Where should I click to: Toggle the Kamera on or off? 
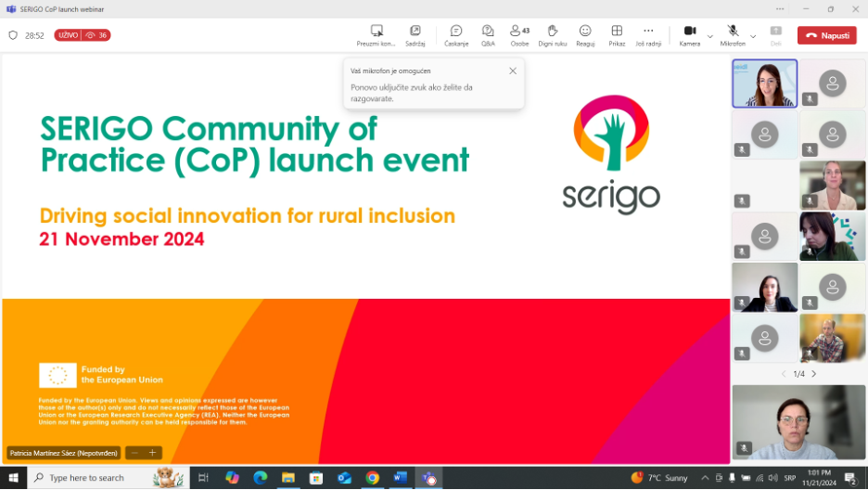click(689, 34)
